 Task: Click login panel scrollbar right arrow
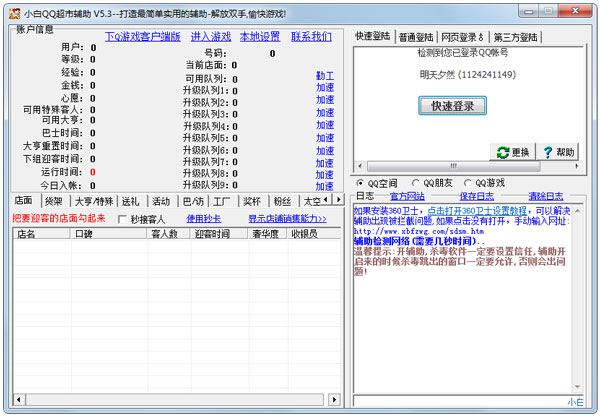click(577, 166)
